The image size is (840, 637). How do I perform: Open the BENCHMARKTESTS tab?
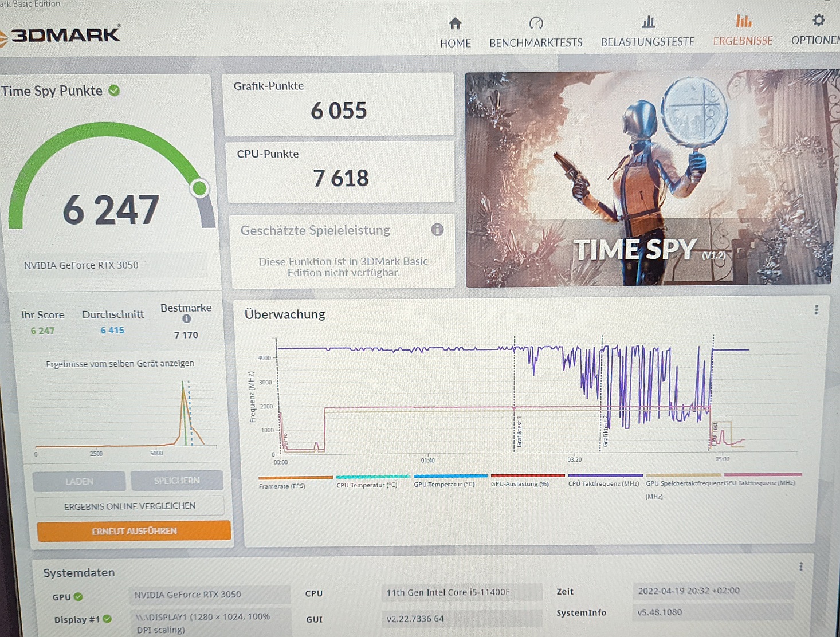(536, 43)
